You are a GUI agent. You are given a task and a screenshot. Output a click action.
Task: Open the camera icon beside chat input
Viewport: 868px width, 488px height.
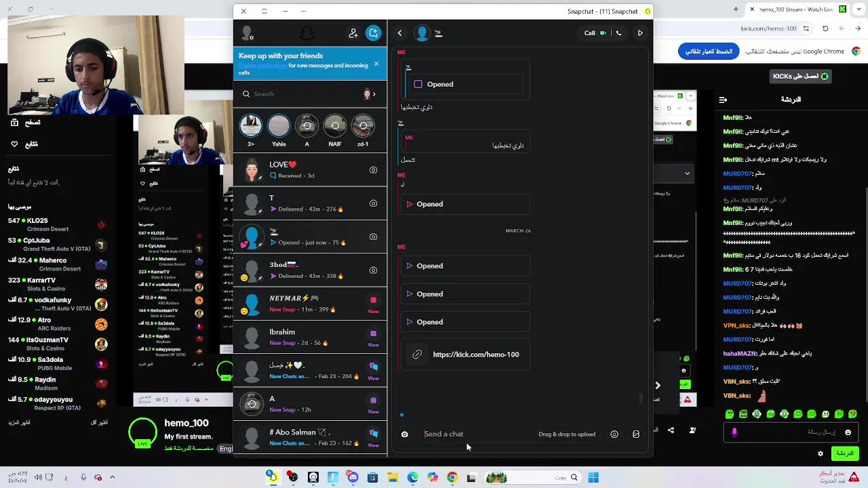click(x=405, y=434)
